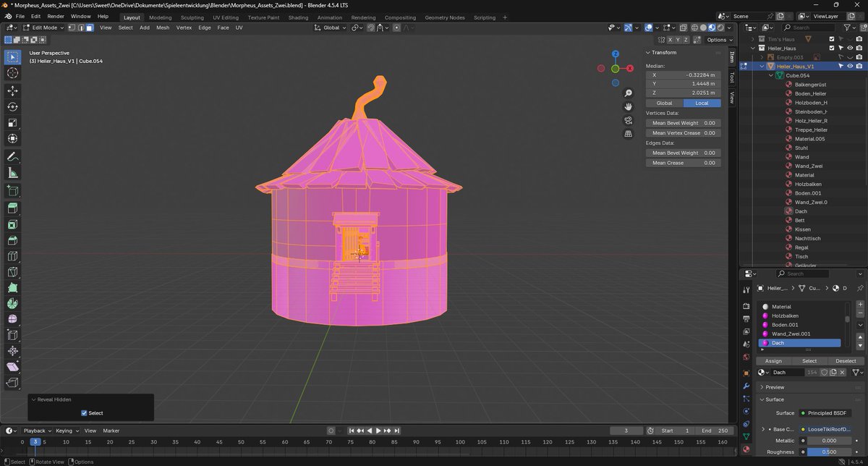Open the Vertex menu

coord(184,27)
